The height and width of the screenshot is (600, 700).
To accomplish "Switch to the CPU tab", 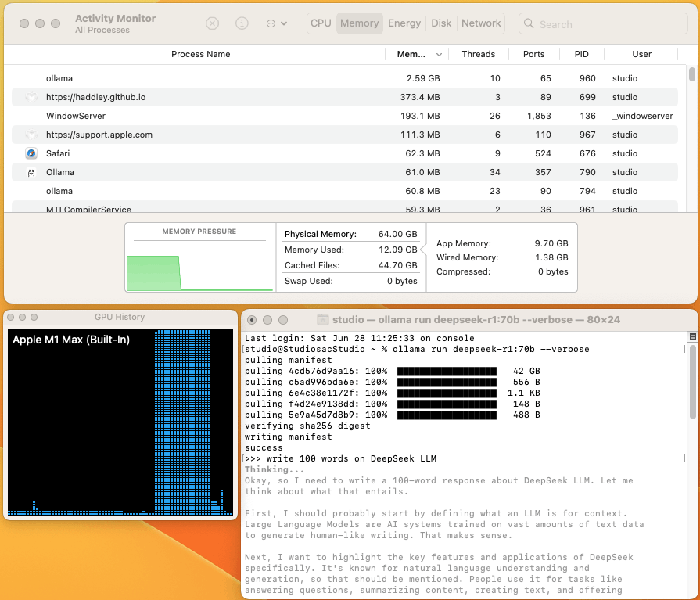I will click(x=321, y=23).
